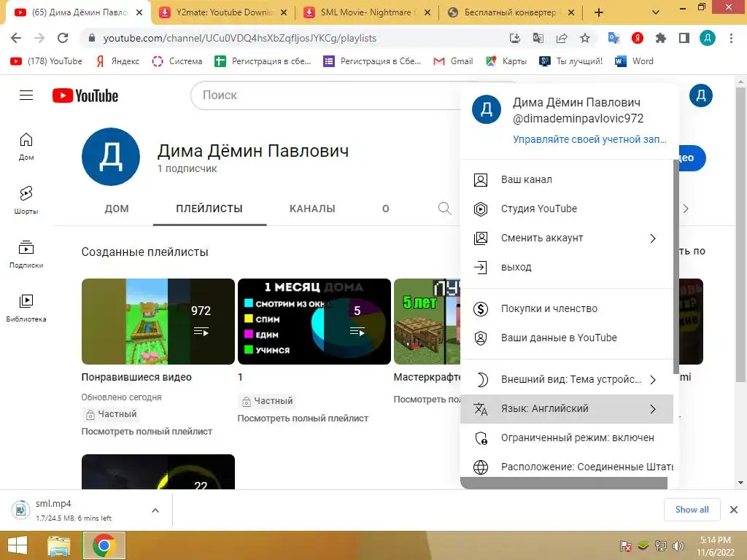This screenshot has height=560, width=747.
Task: Open the Chrome three-dot menu
Action: pos(731,38)
